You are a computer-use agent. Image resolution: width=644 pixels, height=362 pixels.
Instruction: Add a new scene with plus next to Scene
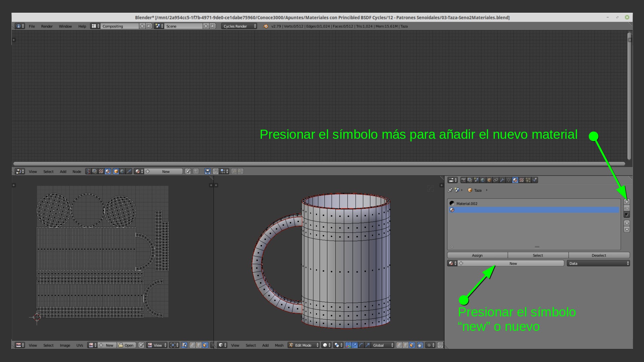[206, 26]
